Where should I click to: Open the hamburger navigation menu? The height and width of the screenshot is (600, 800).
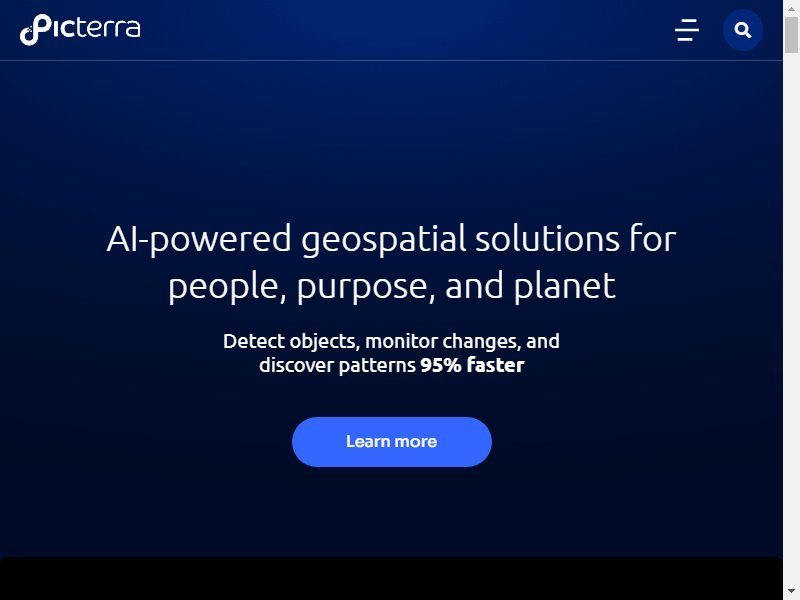tap(687, 30)
